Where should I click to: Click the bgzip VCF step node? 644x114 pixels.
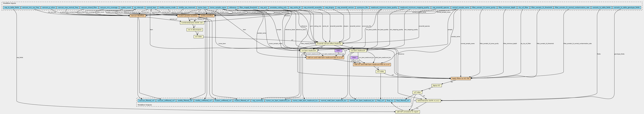437,85
